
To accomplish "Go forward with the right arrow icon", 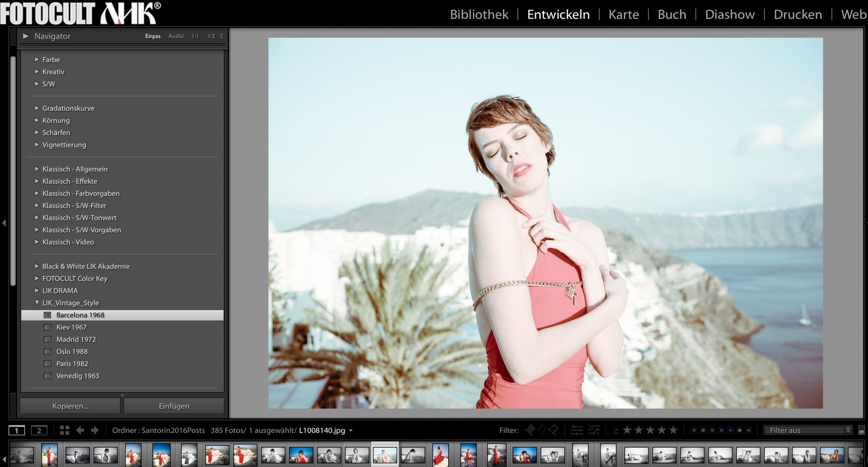I will (x=95, y=430).
